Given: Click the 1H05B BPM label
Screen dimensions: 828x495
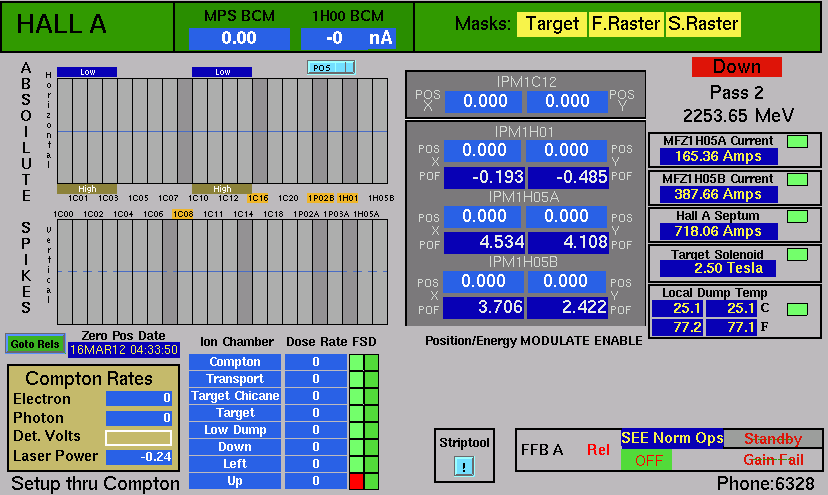Looking at the screenshot, I should pyautogui.click(x=381, y=198).
